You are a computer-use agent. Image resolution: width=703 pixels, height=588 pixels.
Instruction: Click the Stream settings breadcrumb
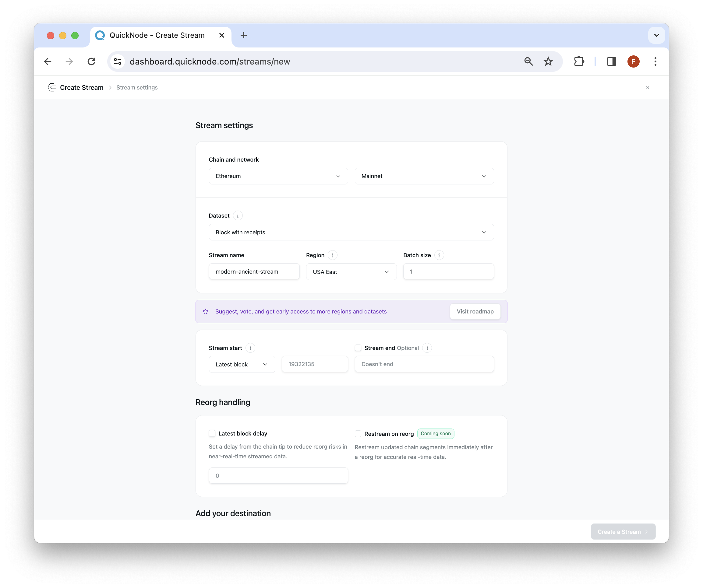[137, 88]
